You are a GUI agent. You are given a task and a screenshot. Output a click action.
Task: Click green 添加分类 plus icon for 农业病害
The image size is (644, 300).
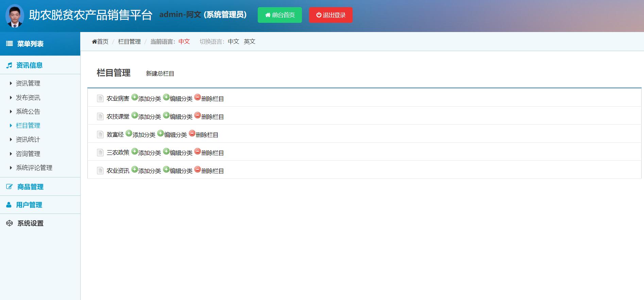135,97
